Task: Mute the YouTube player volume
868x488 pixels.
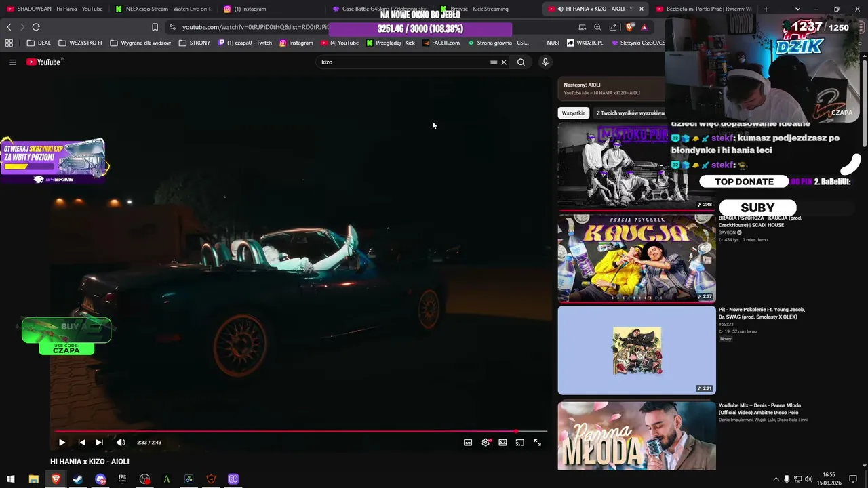Action: [121, 443]
